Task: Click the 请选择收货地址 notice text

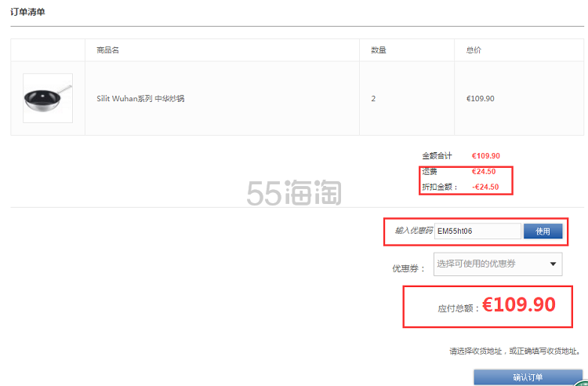Action: [515, 351]
